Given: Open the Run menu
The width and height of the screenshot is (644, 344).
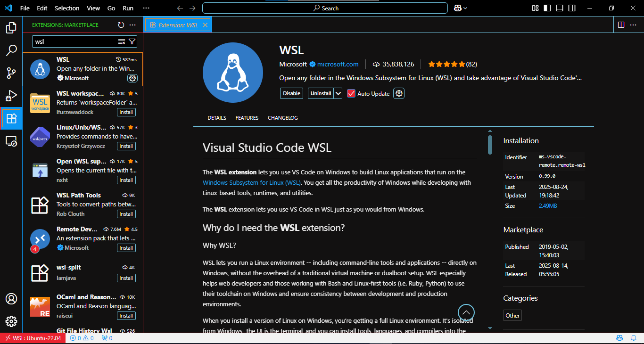Looking at the screenshot, I should click(128, 8).
